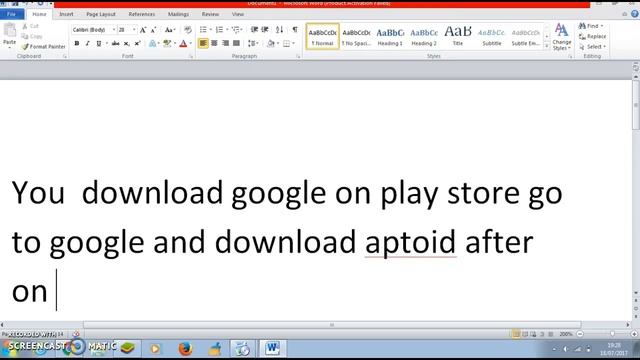Open the Font dialog launcher
Screen dimensions: 640x360
191,56
